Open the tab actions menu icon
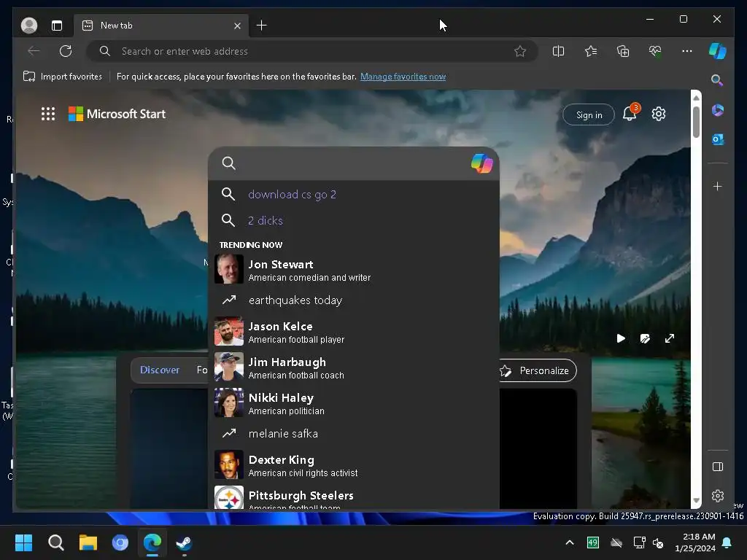Image resolution: width=747 pixels, height=560 pixels. point(57,26)
